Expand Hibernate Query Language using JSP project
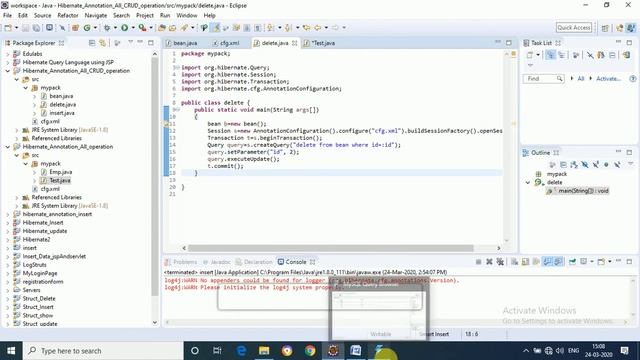Image resolution: width=640 pixels, height=360 pixels. [8, 62]
